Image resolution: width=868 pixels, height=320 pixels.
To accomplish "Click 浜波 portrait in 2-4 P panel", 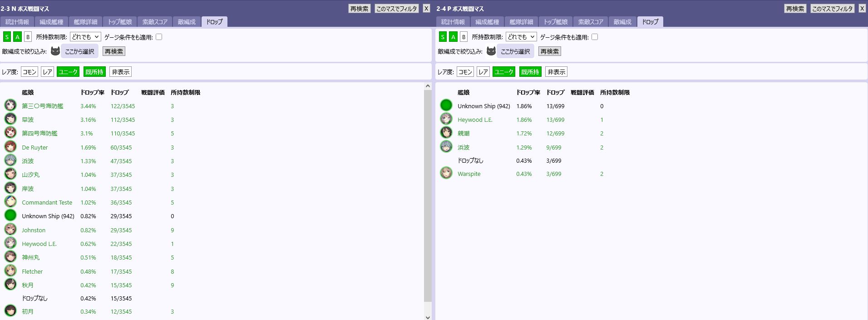I will [446, 147].
